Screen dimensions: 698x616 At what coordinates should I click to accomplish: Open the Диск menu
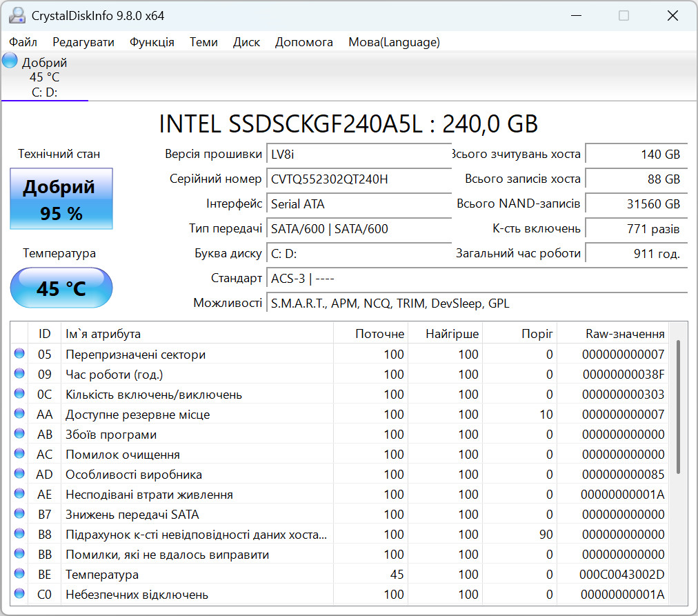pyautogui.click(x=246, y=42)
